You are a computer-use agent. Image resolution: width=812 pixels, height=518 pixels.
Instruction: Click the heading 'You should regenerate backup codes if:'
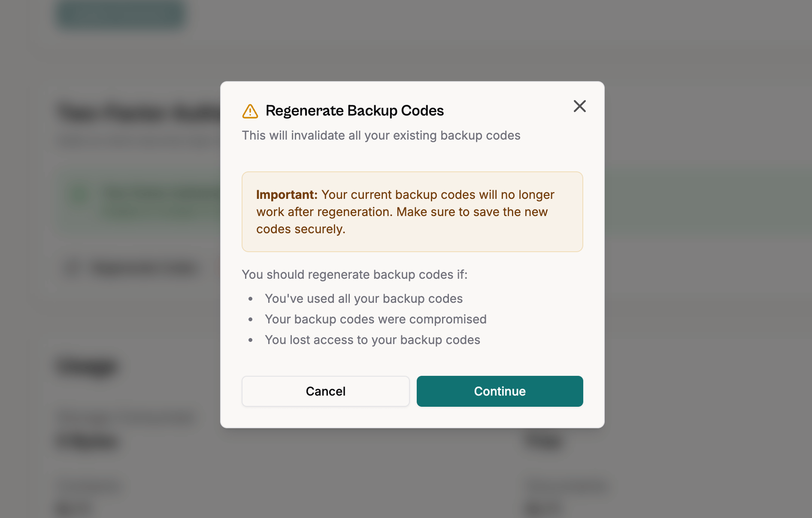pos(355,274)
